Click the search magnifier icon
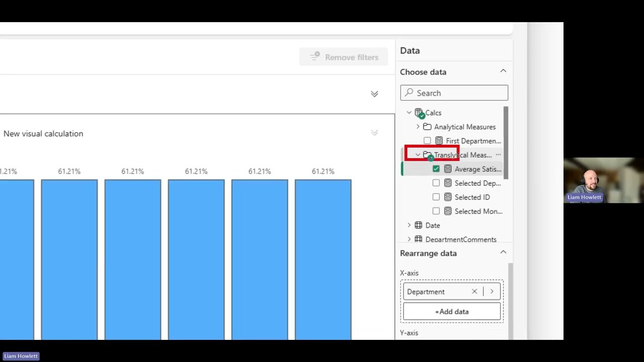Image resolution: width=644 pixels, height=362 pixels. tap(409, 93)
